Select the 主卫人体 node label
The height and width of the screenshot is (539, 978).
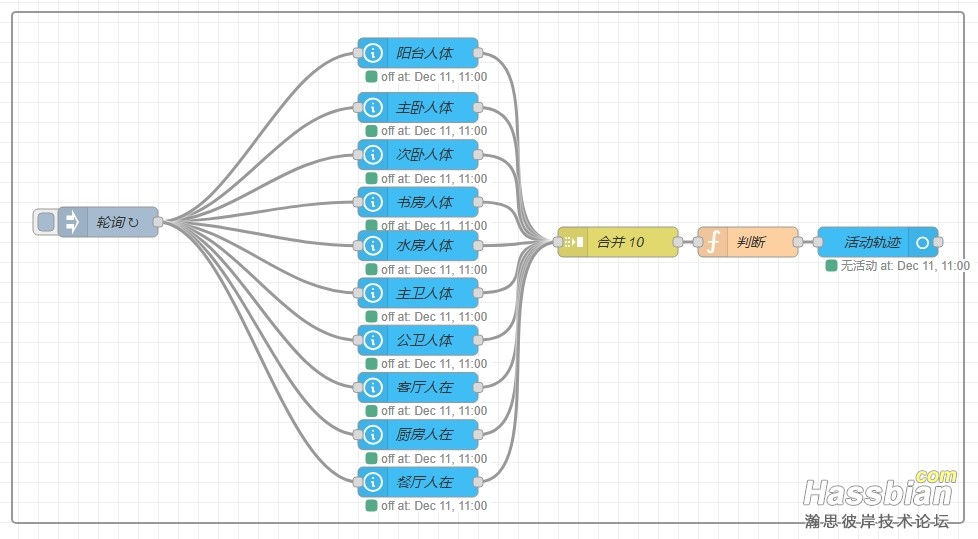tap(424, 293)
